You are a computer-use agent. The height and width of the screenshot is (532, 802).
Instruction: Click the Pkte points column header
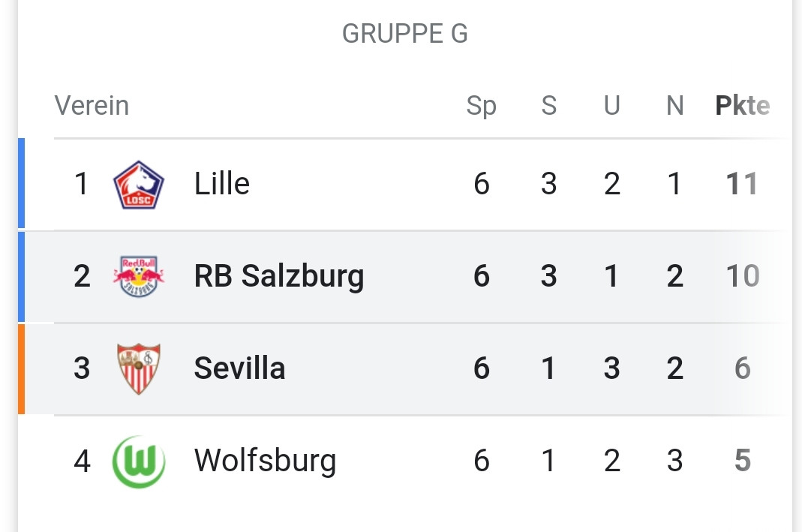(742, 106)
